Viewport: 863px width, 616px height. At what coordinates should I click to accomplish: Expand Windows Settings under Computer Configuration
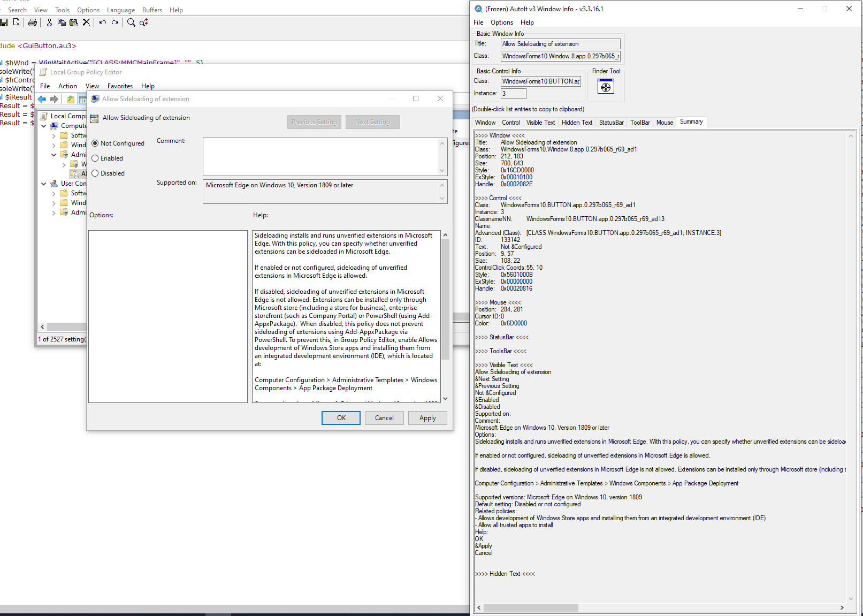(54, 145)
